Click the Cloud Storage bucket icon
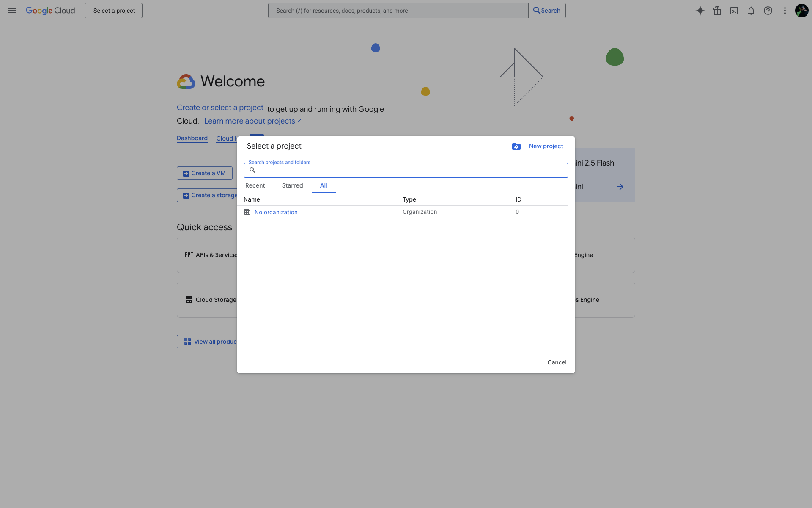The width and height of the screenshot is (812, 508). [x=189, y=300]
